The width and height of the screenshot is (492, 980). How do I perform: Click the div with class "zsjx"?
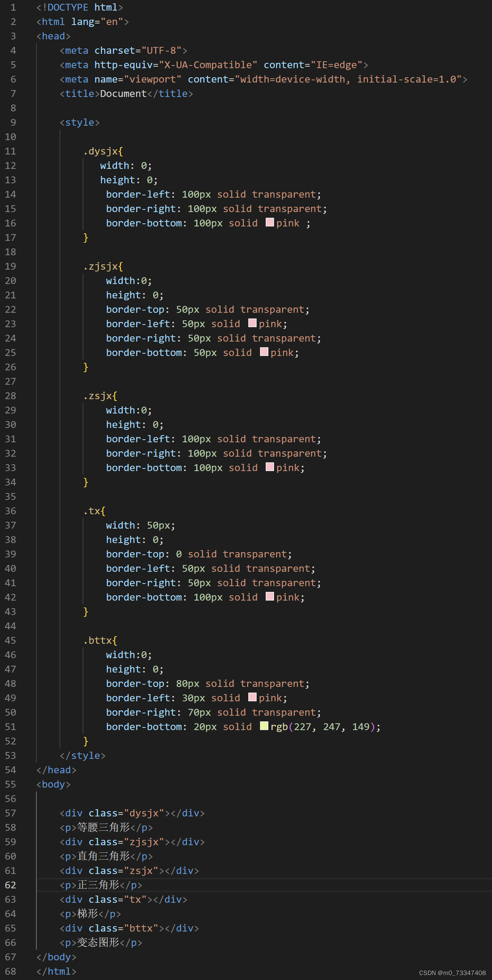(129, 871)
